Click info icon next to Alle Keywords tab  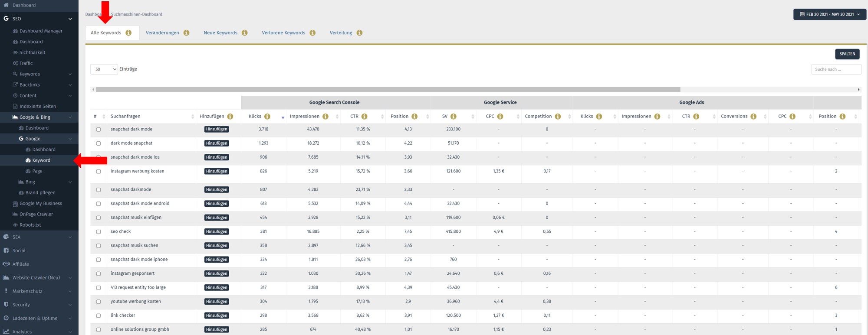click(128, 33)
